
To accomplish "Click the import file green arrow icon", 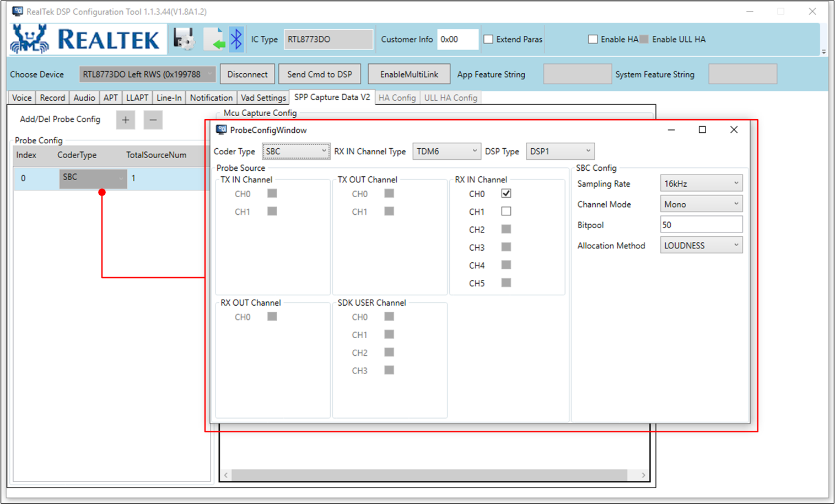I will point(214,39).
